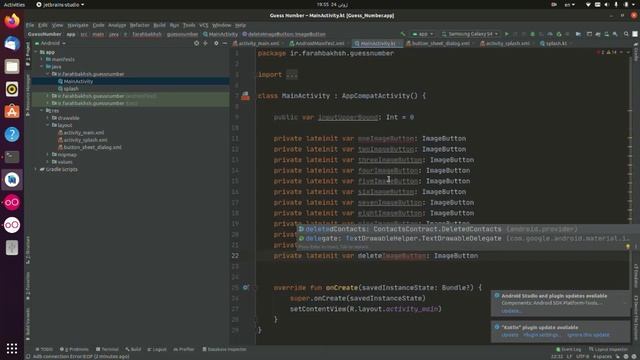Open Ubuntu Software from the dock
Viewport: 640px width, 360px height.
pos(12,111)
